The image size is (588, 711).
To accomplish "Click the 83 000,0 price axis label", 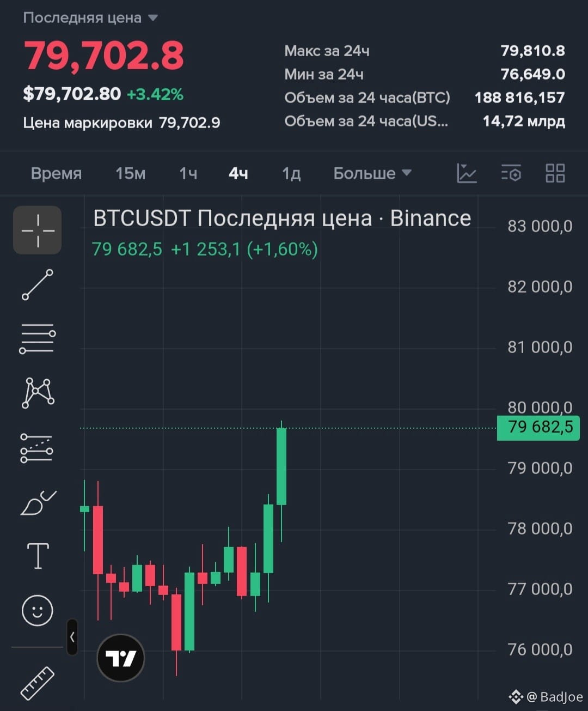I will (540, 226).
